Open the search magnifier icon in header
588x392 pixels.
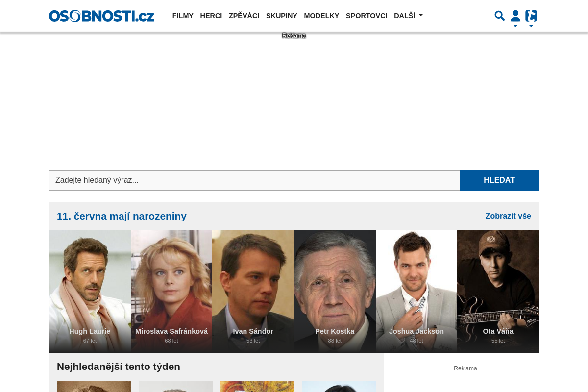(499, 16)
